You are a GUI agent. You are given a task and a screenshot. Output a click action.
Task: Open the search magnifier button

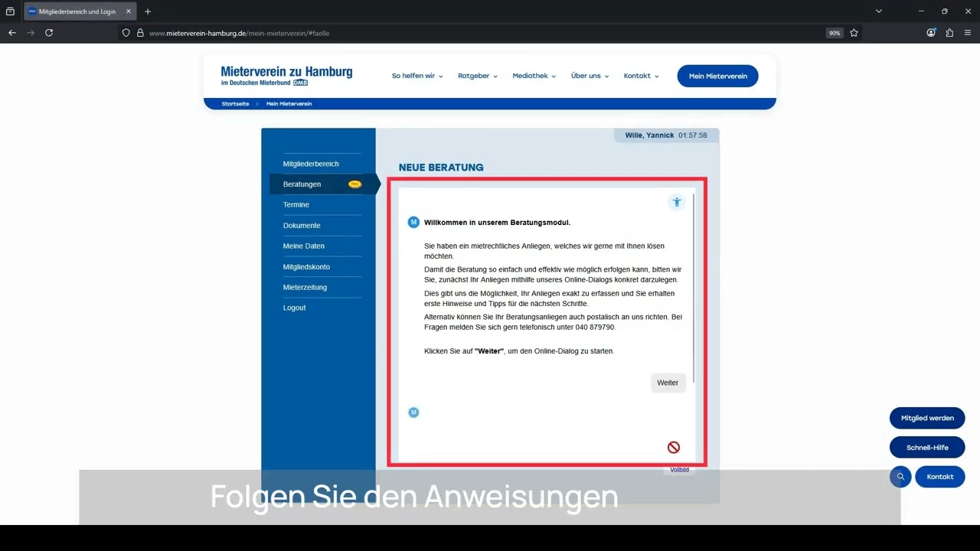pos(900,477)
